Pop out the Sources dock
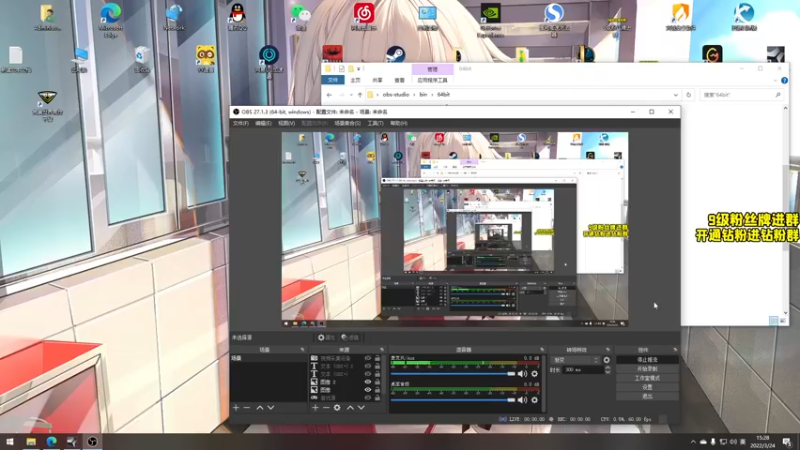Screen dimensions: 800x450 [x=382, y=349]
